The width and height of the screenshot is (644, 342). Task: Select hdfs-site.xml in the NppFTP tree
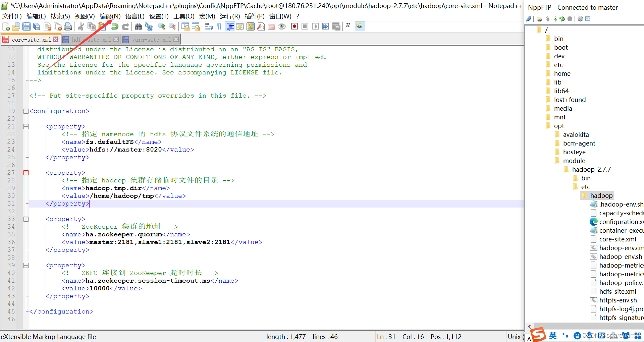(618, 292)
